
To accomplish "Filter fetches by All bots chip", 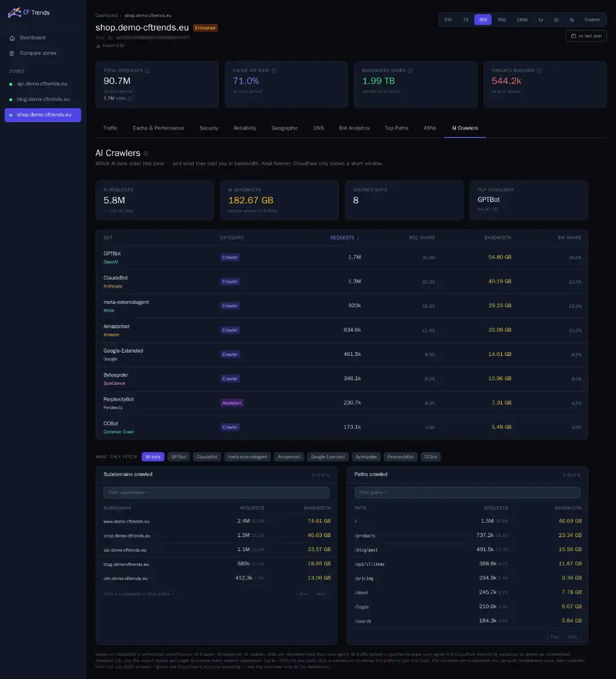I will pyautogui.click(x=153, y=457).
